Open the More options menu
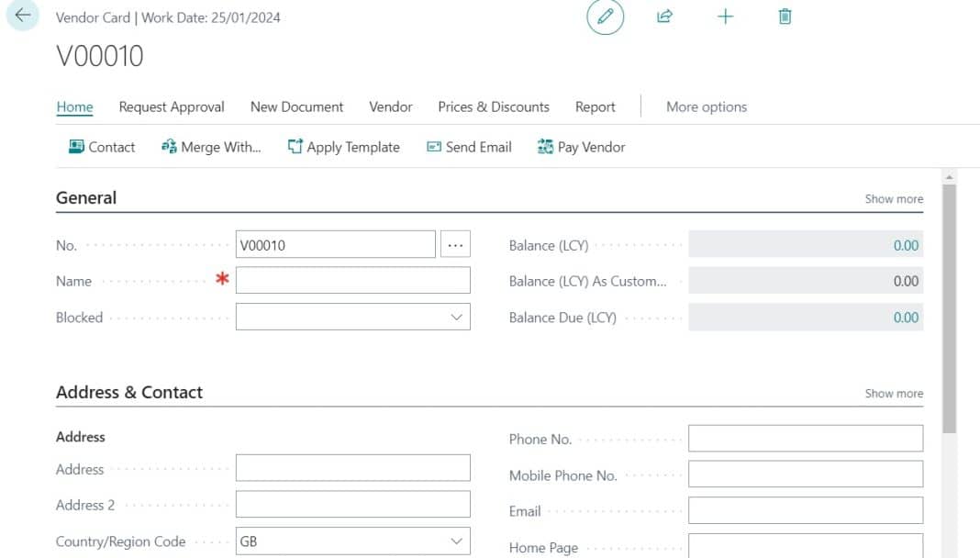 coord(707,106)
